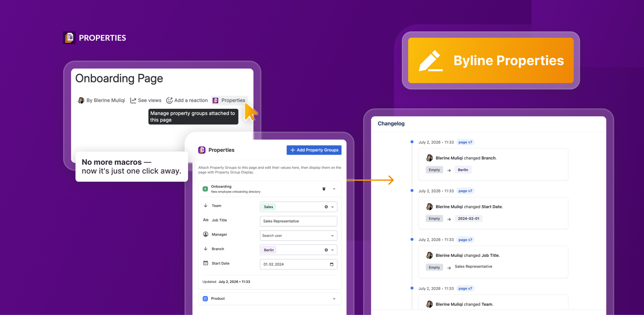Open the date picker calendar icon
This screenshot has height=315, width=644.
point(332,264)
